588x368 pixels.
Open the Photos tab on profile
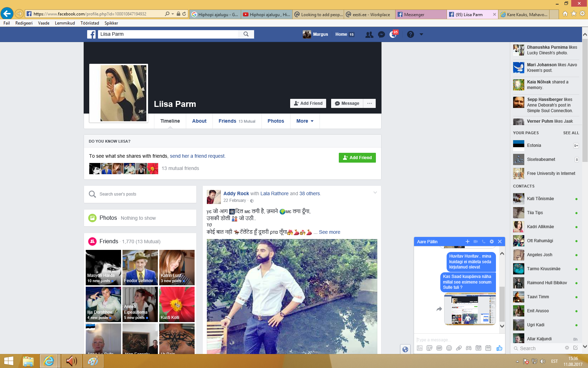[x=276, y=121]
